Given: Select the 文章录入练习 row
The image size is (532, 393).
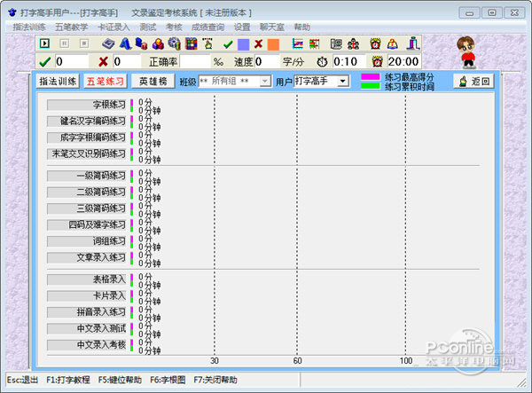Looking at the screenshot, I should 87,257.
